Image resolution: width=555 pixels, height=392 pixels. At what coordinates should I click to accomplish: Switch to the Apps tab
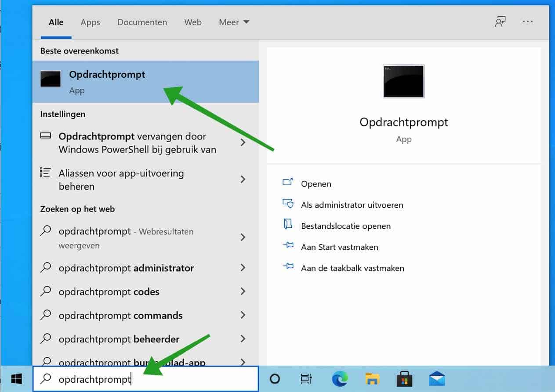(90, 22)
